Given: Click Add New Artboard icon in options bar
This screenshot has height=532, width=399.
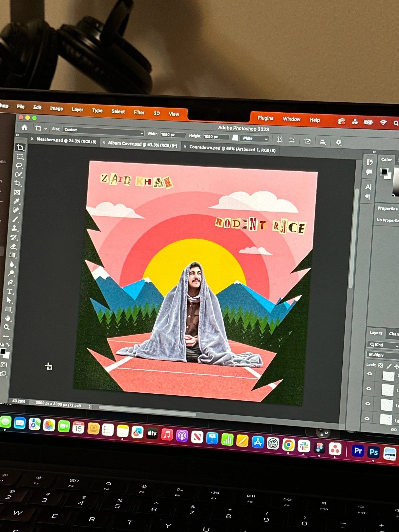Looking at the screenshot, I should [307, 141].
